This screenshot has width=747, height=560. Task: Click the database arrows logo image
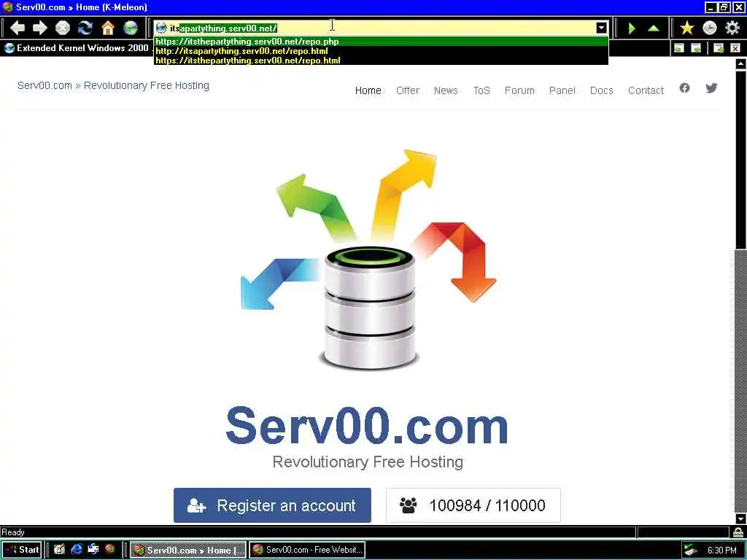[368, 260]
